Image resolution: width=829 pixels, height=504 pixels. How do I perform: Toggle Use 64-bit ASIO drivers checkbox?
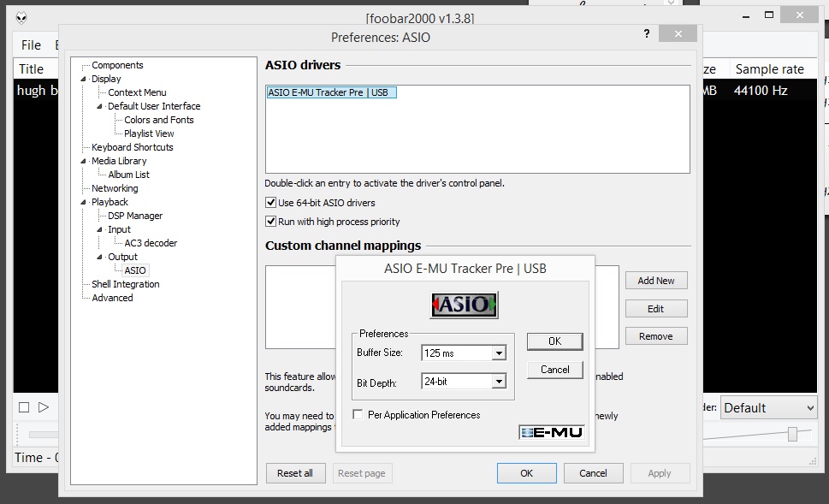(x=270, y=203)
